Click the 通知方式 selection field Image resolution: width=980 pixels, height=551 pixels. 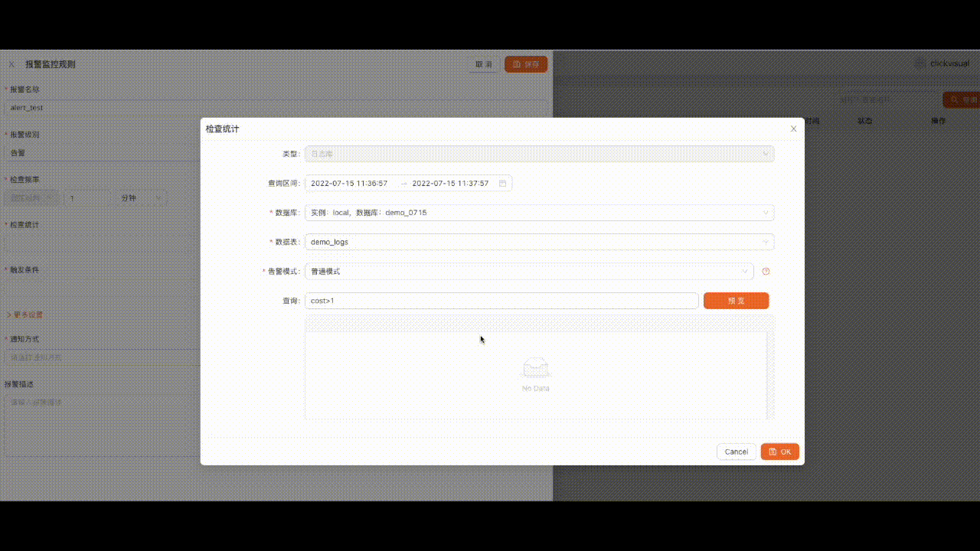click(x=103, y=357)
